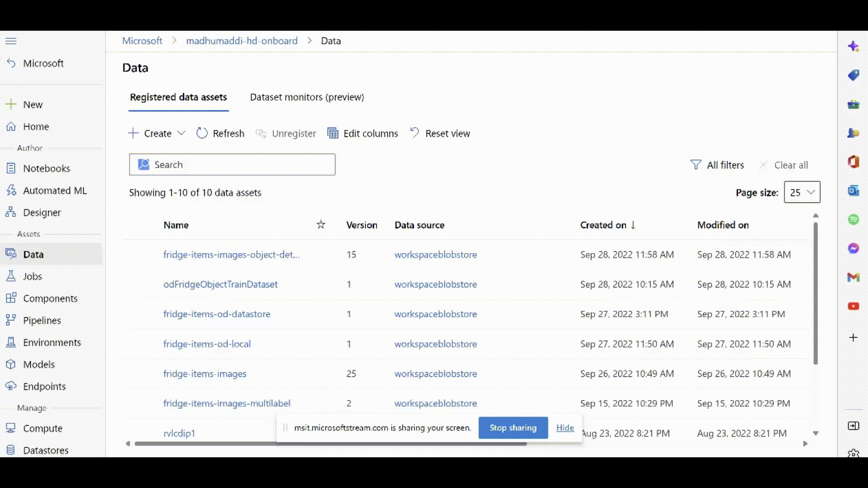Screen dimensions: 868x488
Task: Navigate to Endpoints in sidebar
Action: tap(45, 386)
